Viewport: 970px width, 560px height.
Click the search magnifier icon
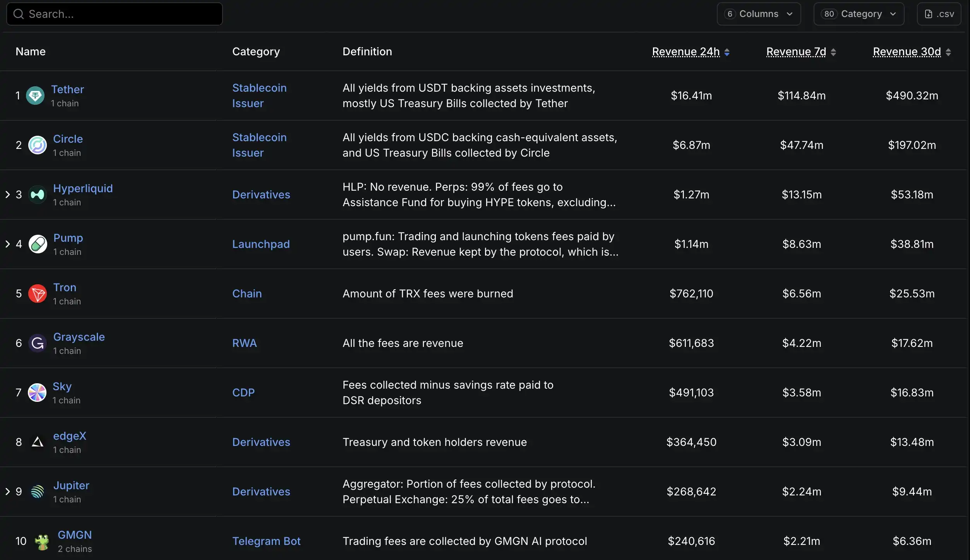click(x=18, y=14)
